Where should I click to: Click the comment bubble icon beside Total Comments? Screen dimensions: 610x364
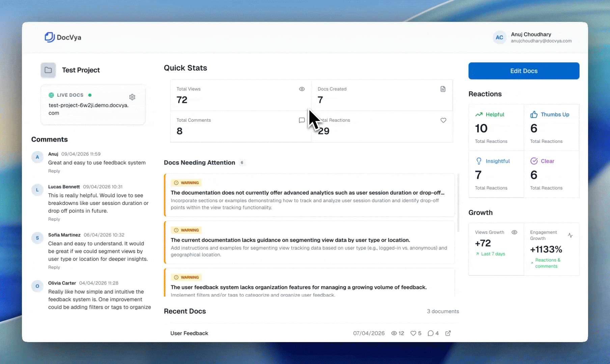point(302,120)
